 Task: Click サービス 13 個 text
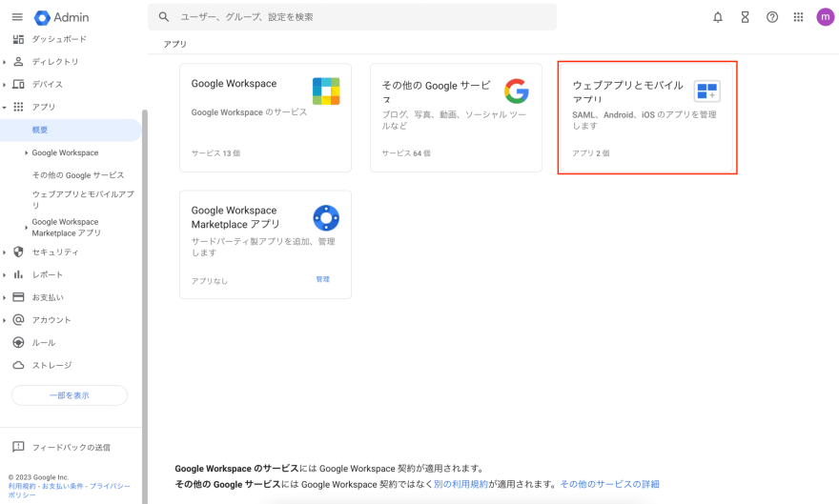pos(215,153)
